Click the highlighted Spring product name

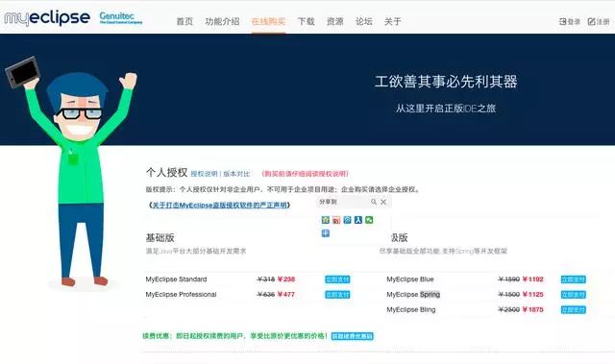click(x=430, y=294)
